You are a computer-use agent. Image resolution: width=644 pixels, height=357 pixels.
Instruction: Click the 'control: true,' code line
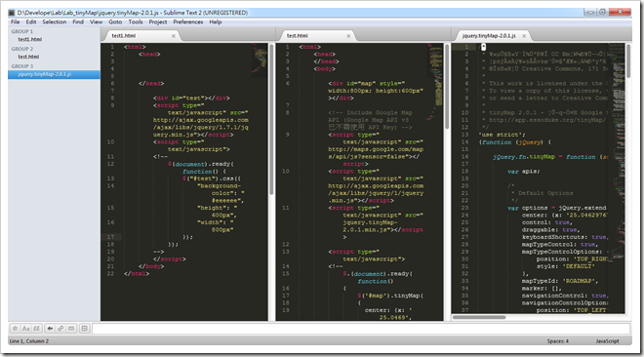(546, 222)
